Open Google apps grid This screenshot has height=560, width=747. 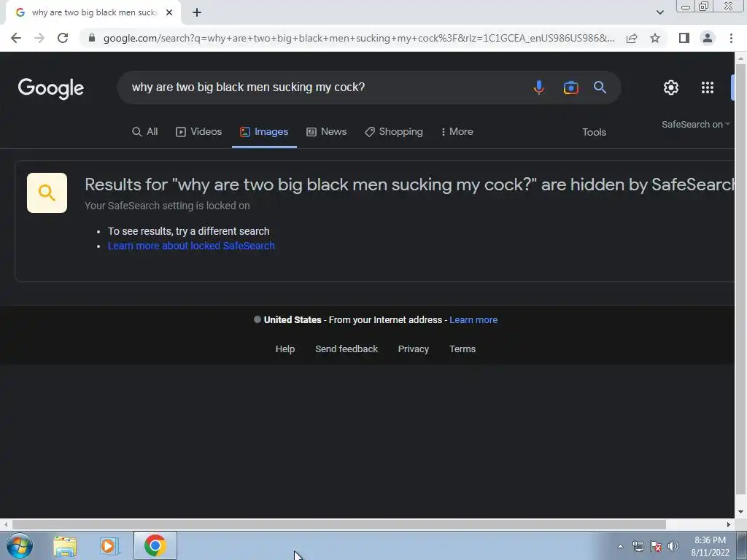(708, 87)
